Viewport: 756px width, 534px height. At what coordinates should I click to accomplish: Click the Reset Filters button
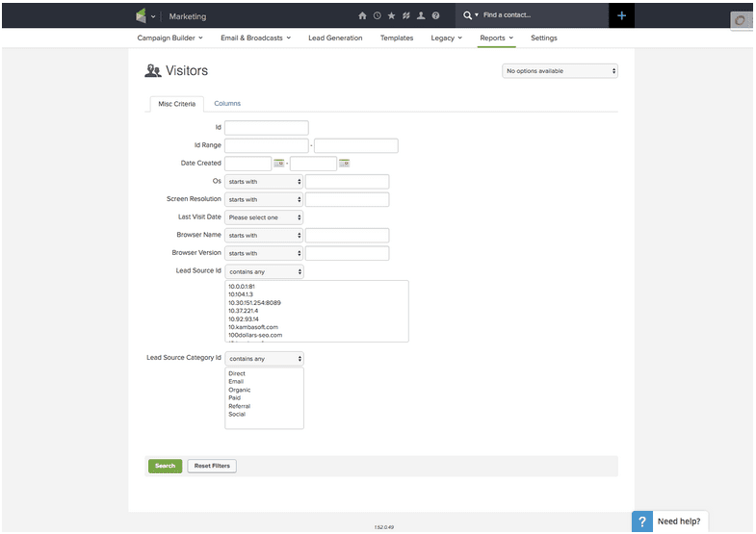pyautogui.click(x=211, y=466)
